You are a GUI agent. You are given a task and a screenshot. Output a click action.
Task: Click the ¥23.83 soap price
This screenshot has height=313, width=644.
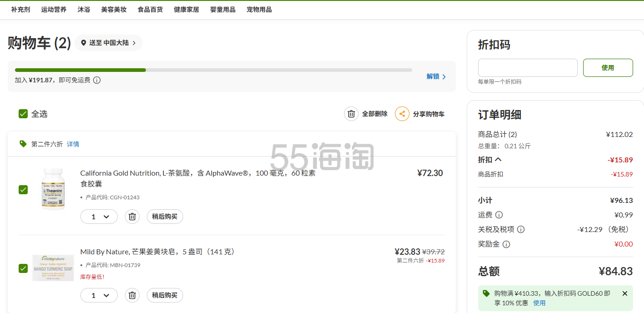pyautogui.click(x=407, y=252)
